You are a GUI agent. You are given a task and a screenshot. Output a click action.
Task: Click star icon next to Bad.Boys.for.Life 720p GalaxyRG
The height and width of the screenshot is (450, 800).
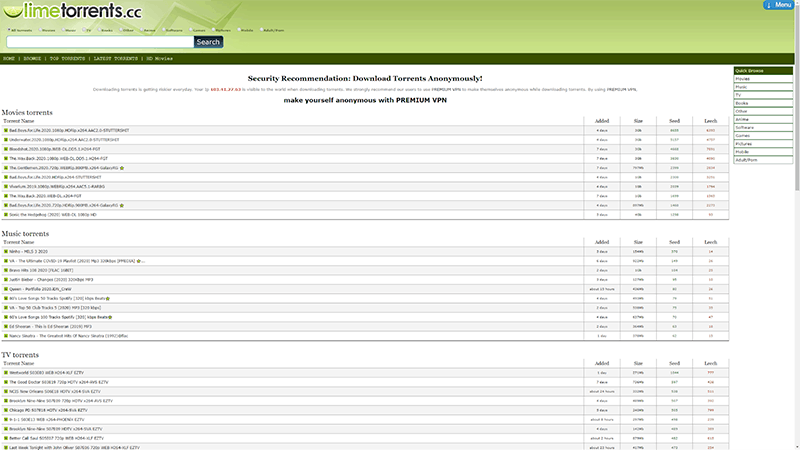(x=121, y=206)
